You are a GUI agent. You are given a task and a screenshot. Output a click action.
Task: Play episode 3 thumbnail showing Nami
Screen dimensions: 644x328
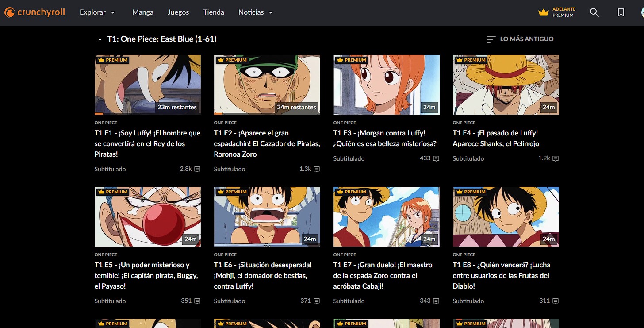click(x=387, y=85)
